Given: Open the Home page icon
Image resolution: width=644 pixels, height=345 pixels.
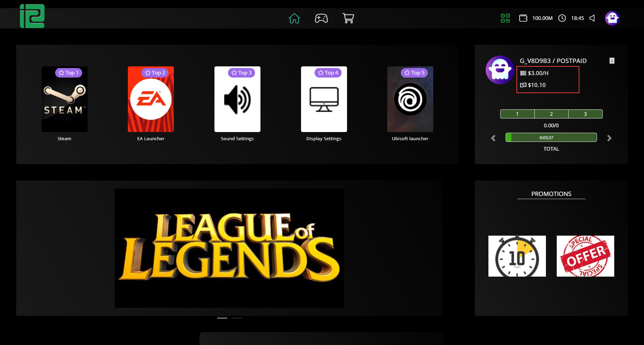Looking at the screenshot, I should (x=294, y=18).
